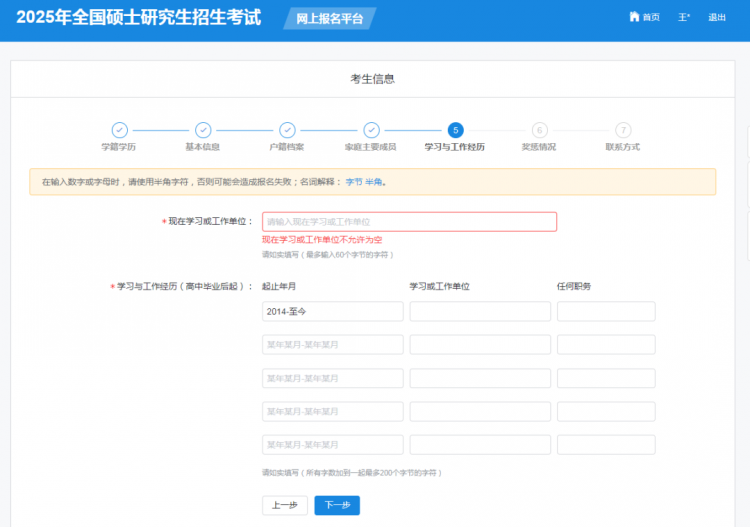Click the 任何职务 column header
750x527 pixels.
click(x=574, y=286)
